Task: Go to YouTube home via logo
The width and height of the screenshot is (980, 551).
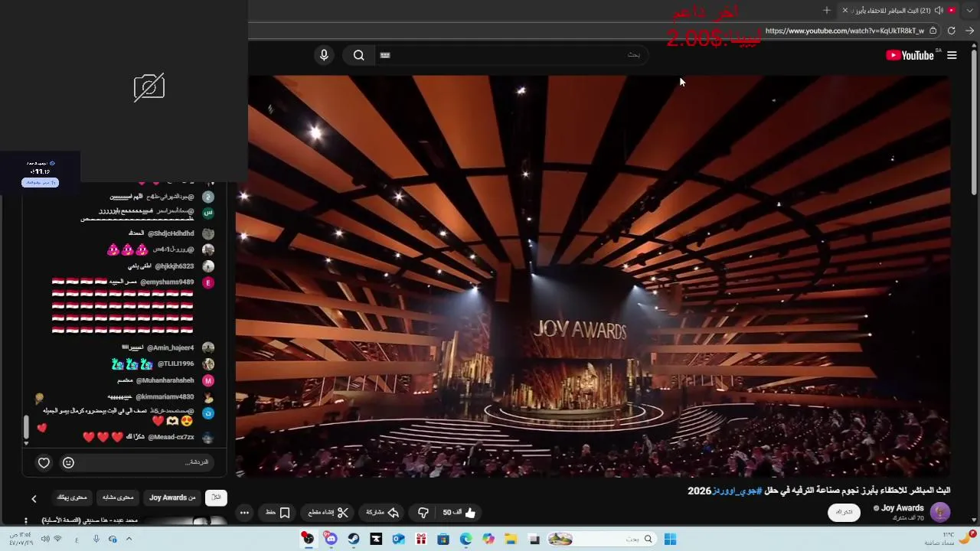Action: (910, 55)
